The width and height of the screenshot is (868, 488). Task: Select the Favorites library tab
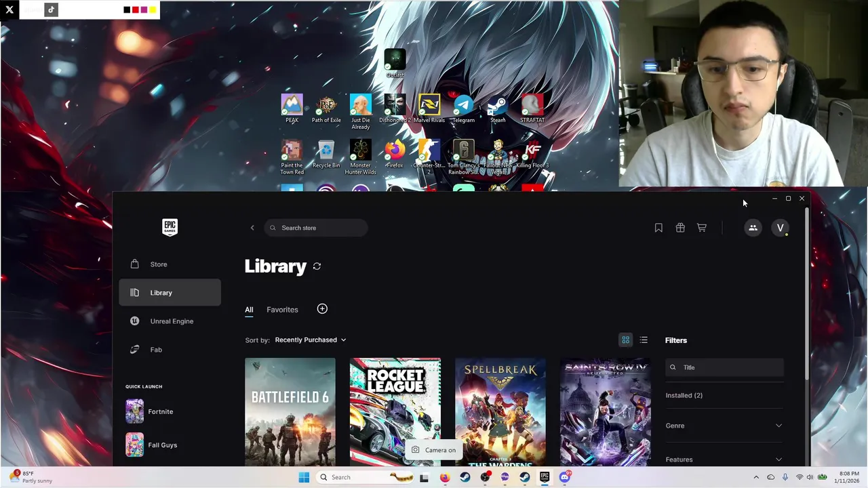(282, 310)
